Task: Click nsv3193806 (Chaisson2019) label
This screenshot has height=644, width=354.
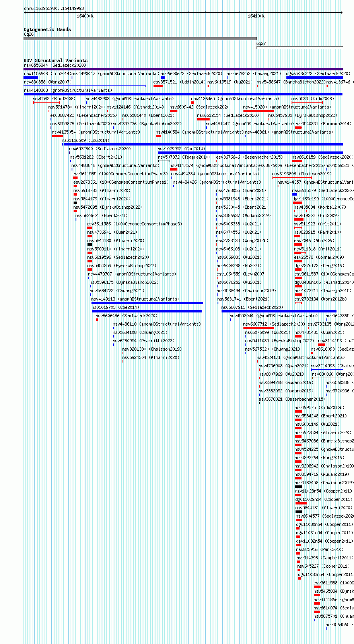Action: pyautogui.click(x=302, y=174)
